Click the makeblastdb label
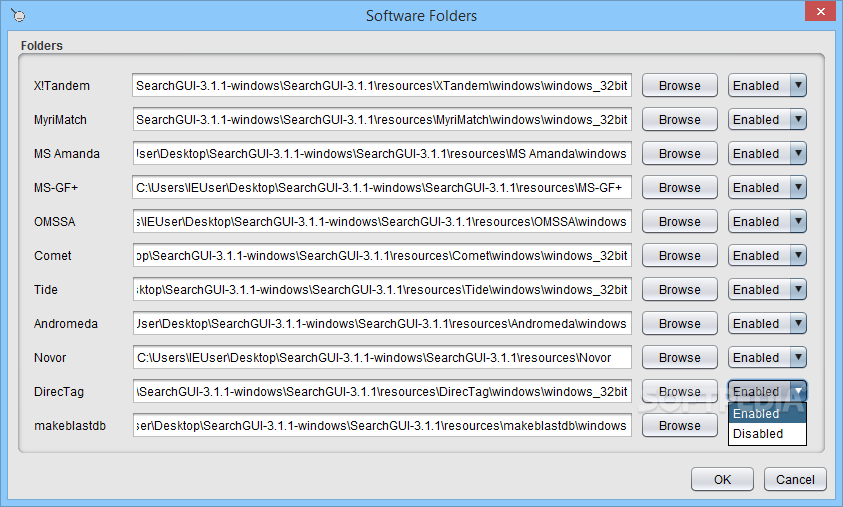Image resolution: width=843 pixels, height=507 pixels. [x=70, y=426]
